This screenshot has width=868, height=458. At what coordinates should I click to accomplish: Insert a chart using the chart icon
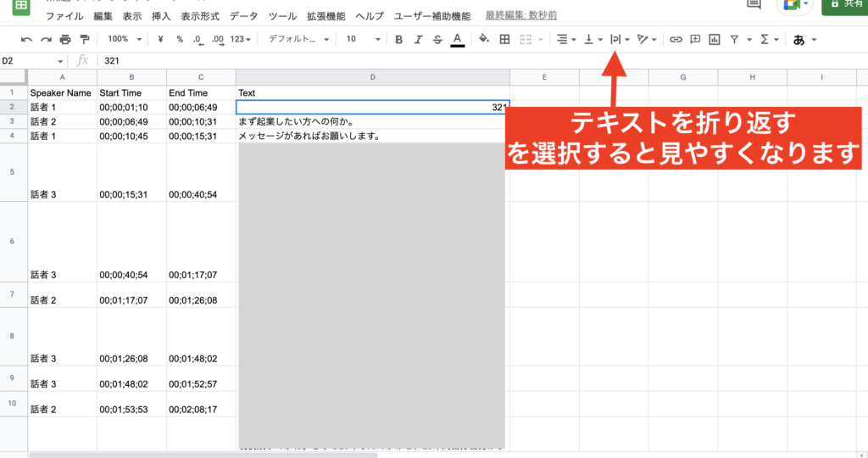[715, 39]
